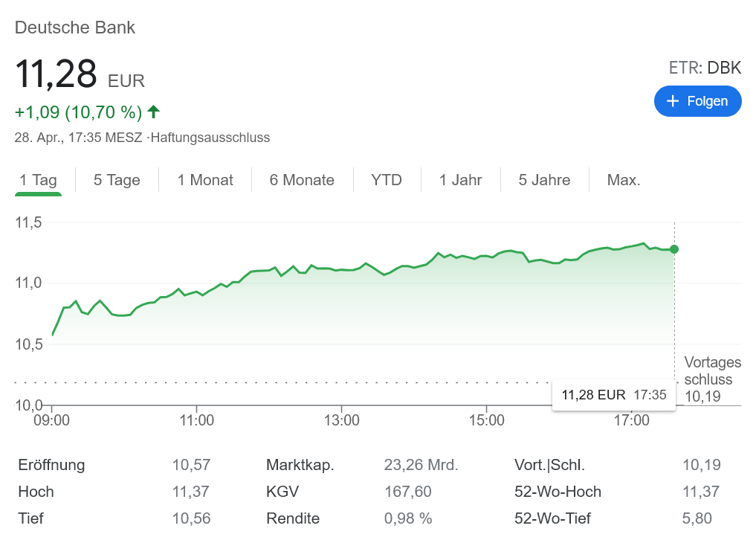
Task: Select the Max. time range tab
Action: click(624, 180)
